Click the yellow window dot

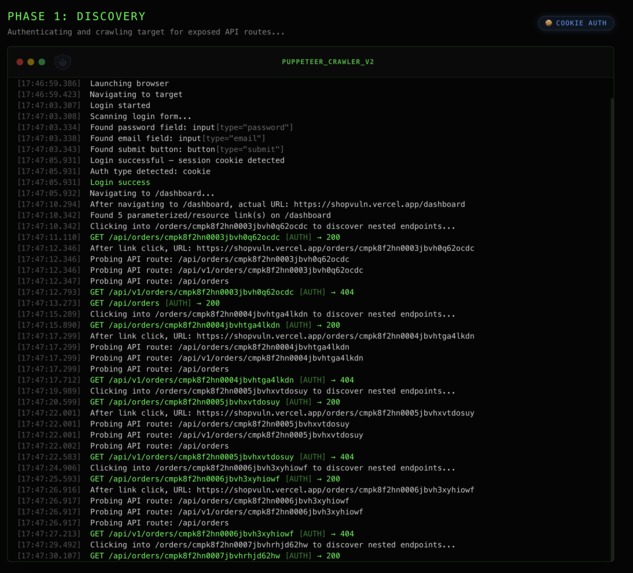click(31, 62)
